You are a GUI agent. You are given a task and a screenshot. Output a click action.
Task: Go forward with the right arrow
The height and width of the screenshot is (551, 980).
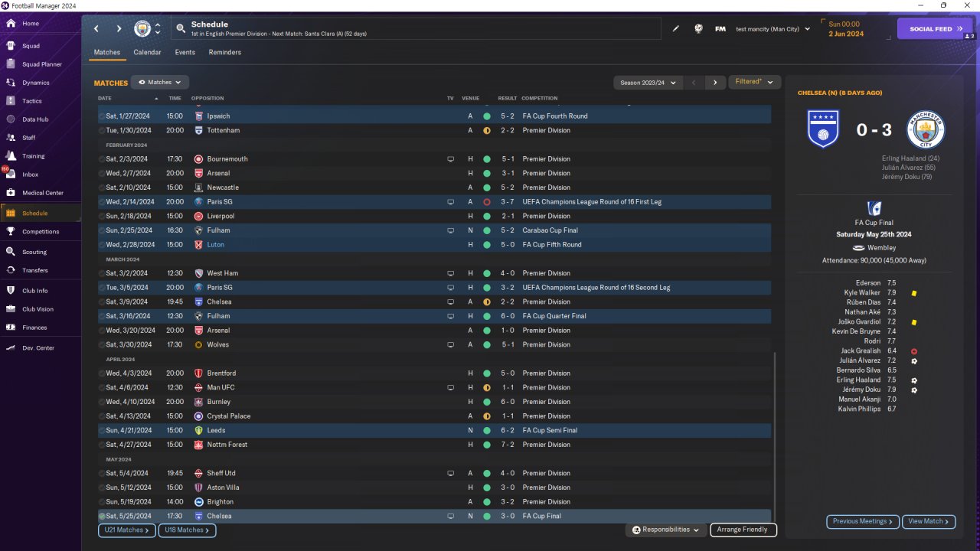tap(119, 29)
